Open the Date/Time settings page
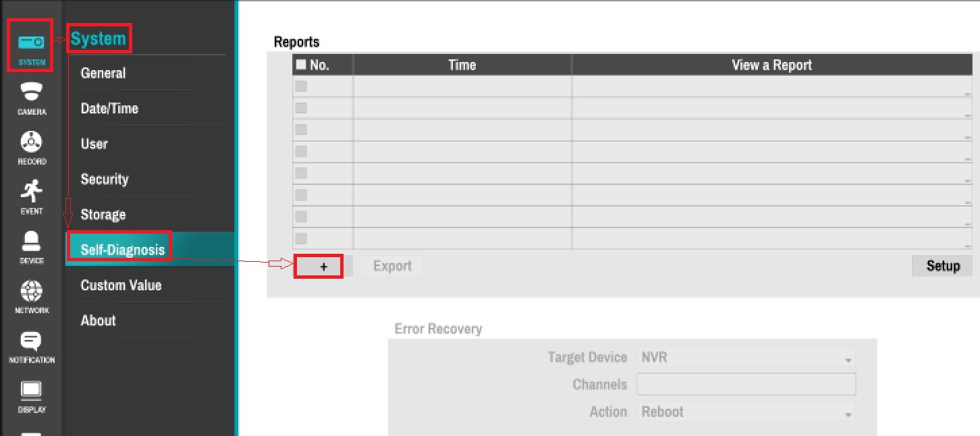 click(109, 108)
